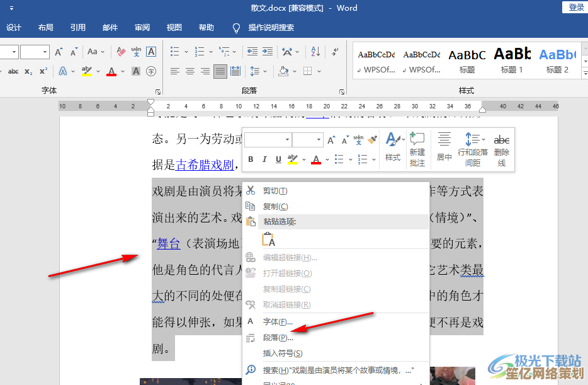
Task: Click paste keep text only icon
Action: (x=268, y=239)
